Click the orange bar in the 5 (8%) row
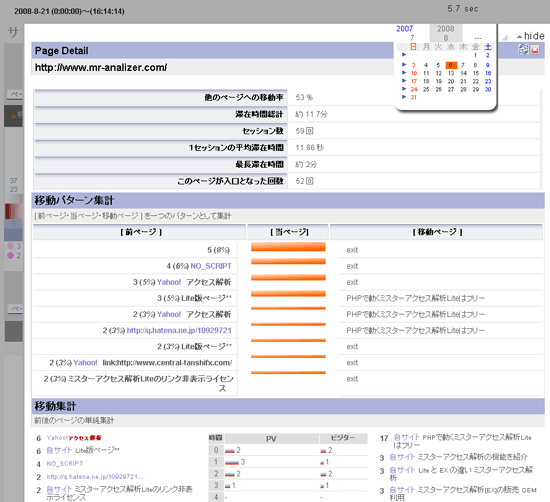Image resolution: width=550 pixels, height=502 pixels. point(288,247)
